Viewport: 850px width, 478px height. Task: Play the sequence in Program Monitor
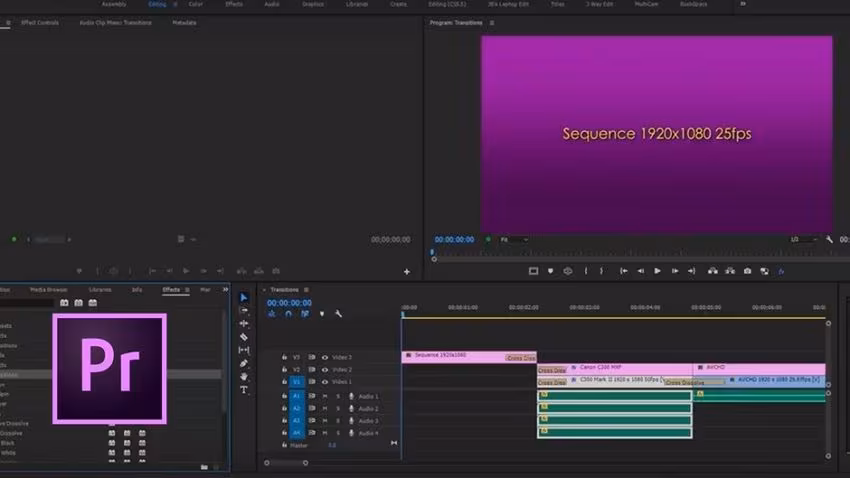point(657,271)
